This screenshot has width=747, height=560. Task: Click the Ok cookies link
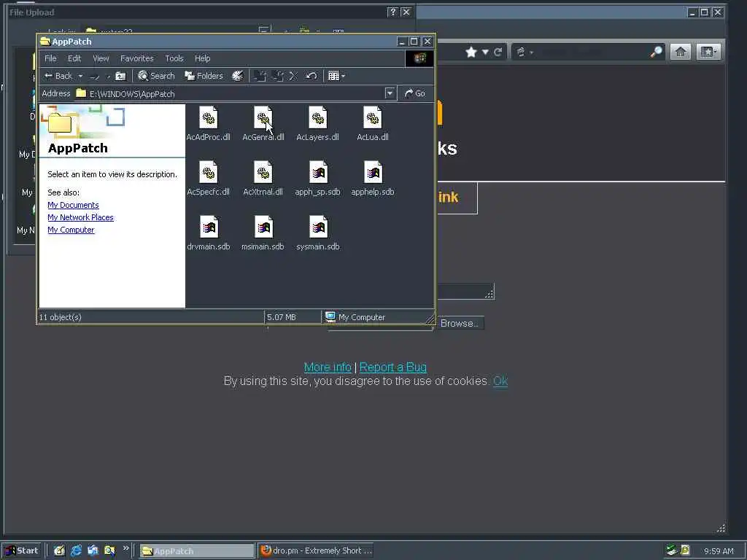(500, 381)
